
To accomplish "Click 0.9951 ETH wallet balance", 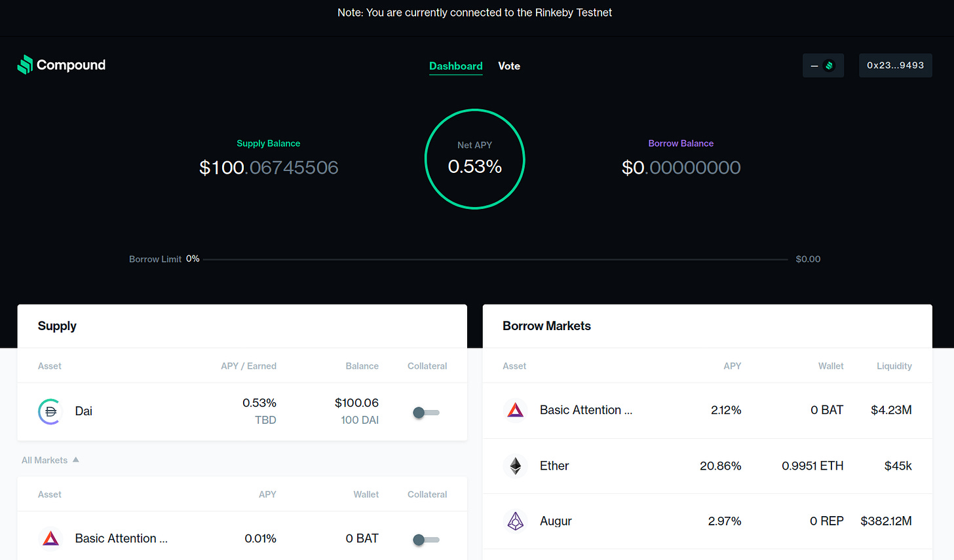I will pos(812,466).
